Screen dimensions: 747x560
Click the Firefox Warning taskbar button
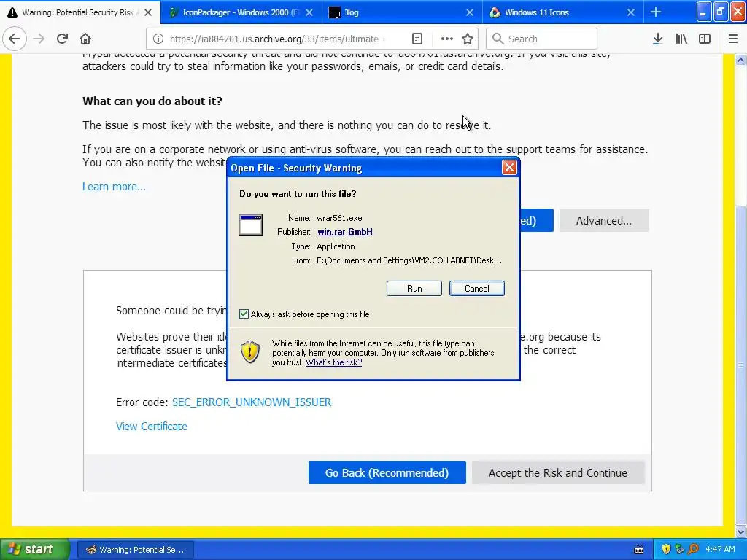135,550
